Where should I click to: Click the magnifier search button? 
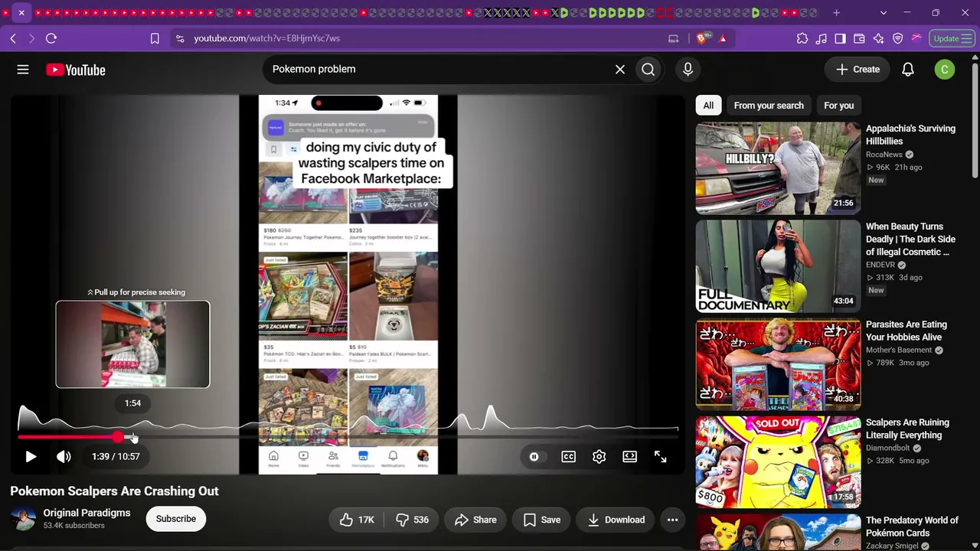click(x=648, y=70)
